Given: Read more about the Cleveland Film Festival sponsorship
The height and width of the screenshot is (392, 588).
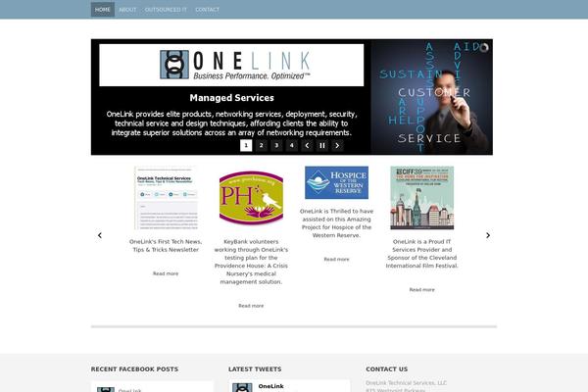Looking at the screenshot, I should point(421,290).
